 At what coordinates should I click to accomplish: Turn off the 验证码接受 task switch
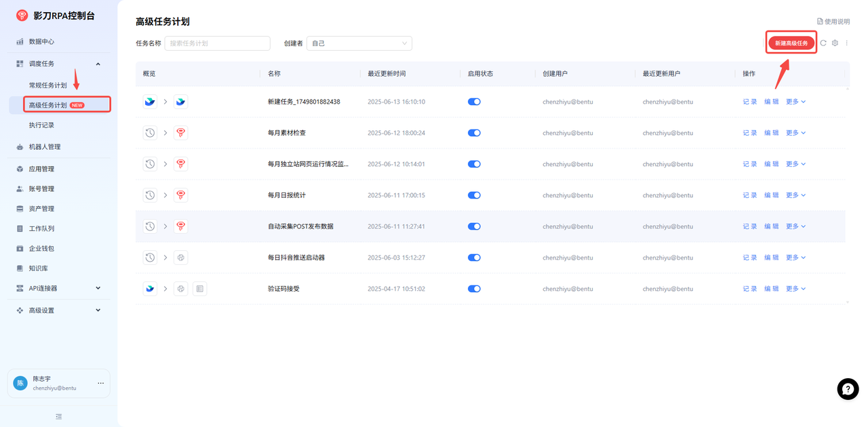tap(474, 289)
